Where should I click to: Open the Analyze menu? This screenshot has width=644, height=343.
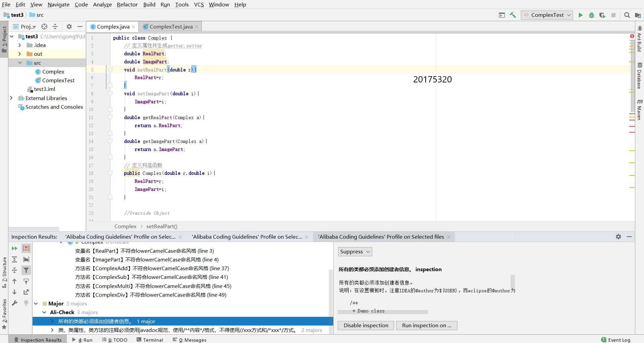[x=102, y=4]
